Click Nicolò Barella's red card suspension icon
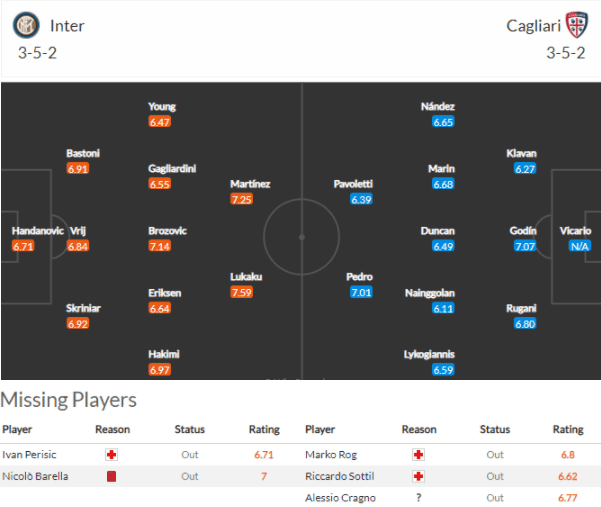This screenshot has height=507, width=601. pyautogui.click(x=113, y=476)
